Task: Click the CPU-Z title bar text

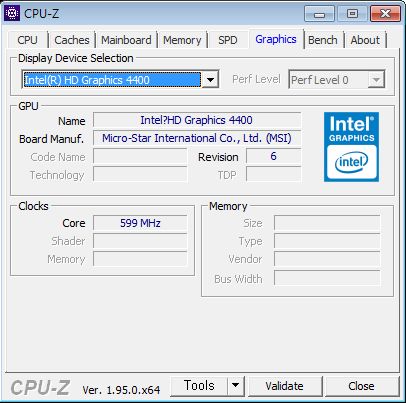Action: [x=42, y=14]
